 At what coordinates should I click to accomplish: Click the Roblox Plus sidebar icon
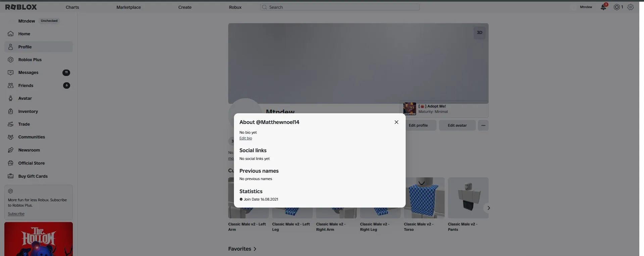(11, 60)
